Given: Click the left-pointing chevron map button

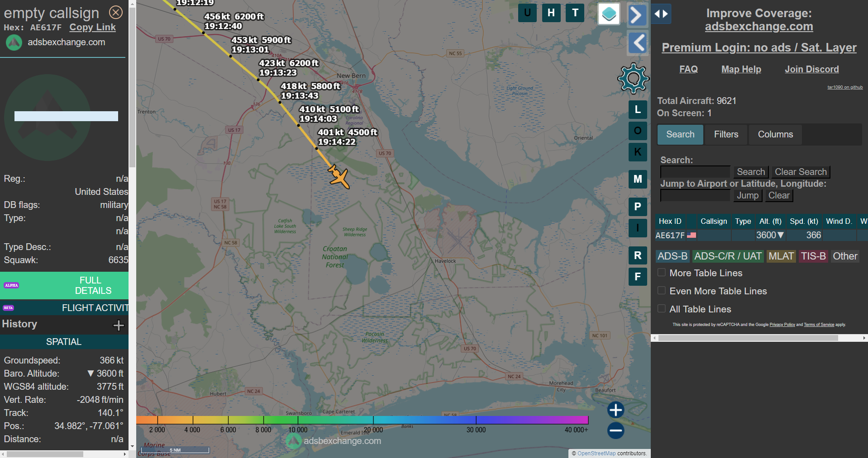Looking at the screenshot, I should (x=638, y=43).
